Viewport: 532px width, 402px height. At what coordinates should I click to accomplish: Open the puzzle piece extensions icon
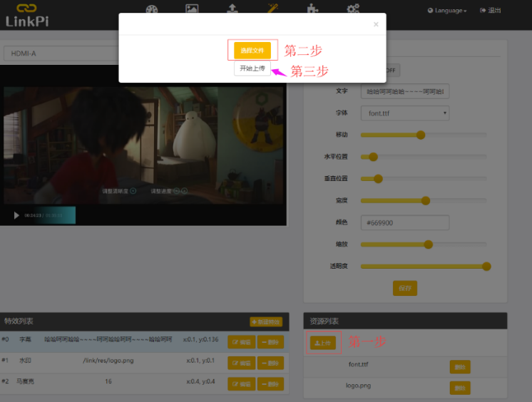tap(312, 9)
